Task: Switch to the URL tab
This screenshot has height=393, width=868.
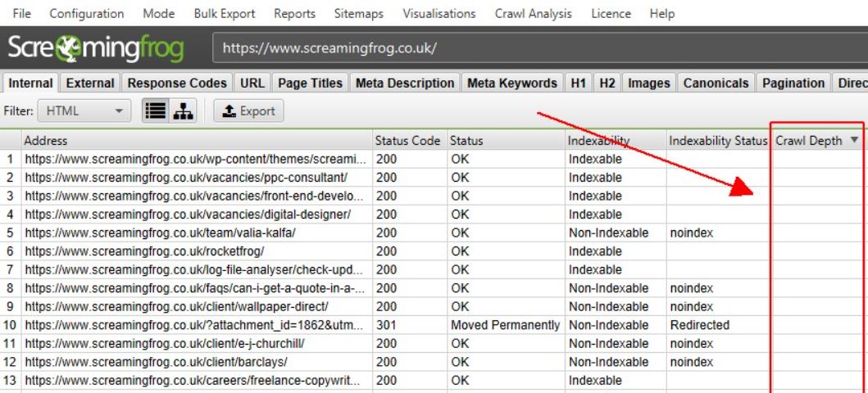Action: click(252, 83)
